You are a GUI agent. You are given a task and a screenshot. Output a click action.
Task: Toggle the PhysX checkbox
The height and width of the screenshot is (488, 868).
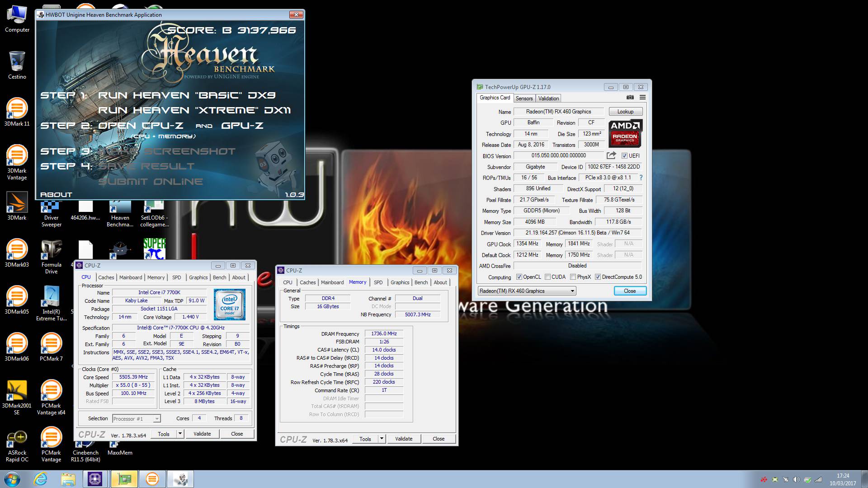click(x=573, y=277)
